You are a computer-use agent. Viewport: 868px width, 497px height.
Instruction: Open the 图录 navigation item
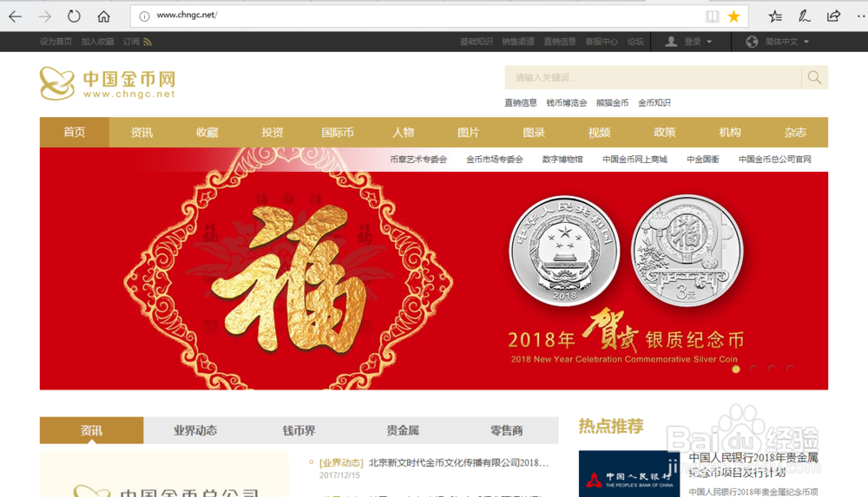(534, 133)
